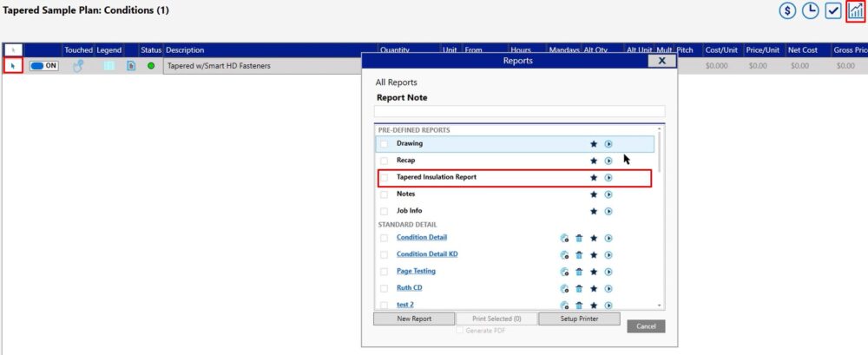Open the legend icon for the Tapered condition
Viewport: 868px width, 355px height.
pyautogui.click(x=109, y=66)
